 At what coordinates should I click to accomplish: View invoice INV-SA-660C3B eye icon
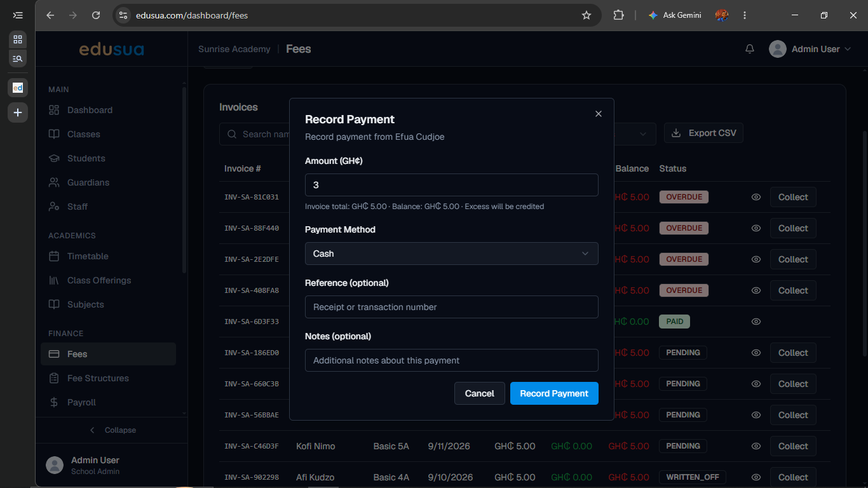tap(756, 384)
